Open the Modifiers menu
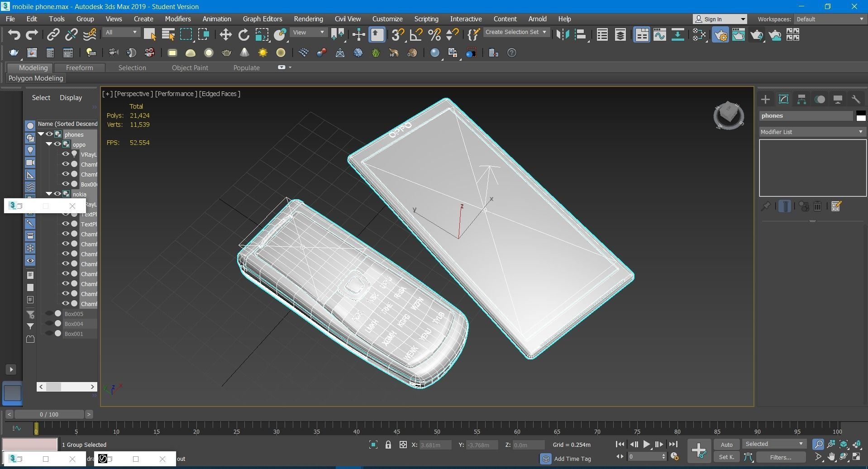 tap(177, 19)
